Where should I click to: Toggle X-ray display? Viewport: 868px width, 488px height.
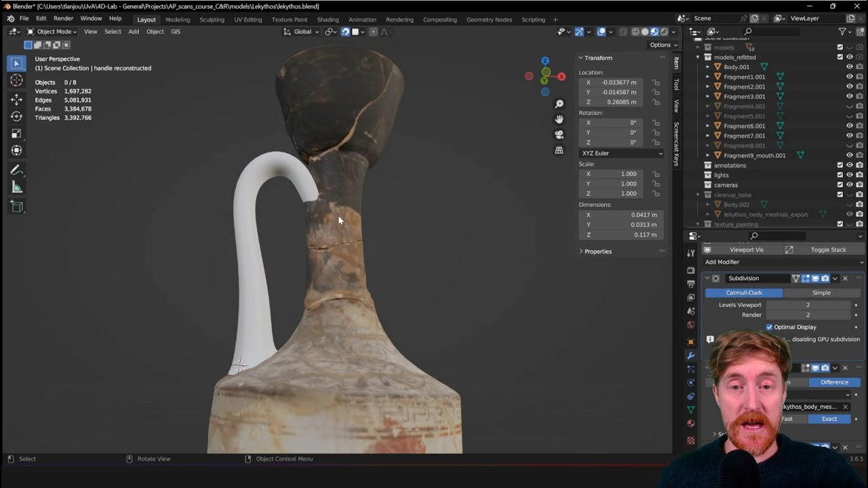[623, 32]
